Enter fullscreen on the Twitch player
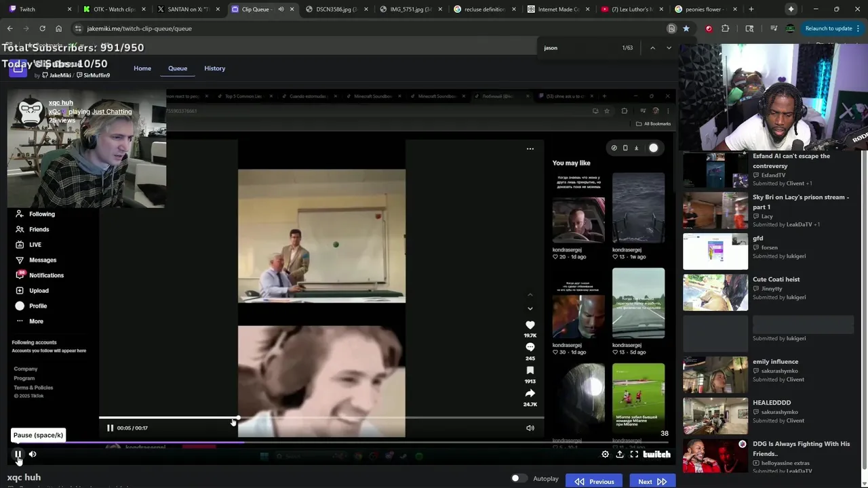The image size is (868, 488). click(x=634, y=454)
